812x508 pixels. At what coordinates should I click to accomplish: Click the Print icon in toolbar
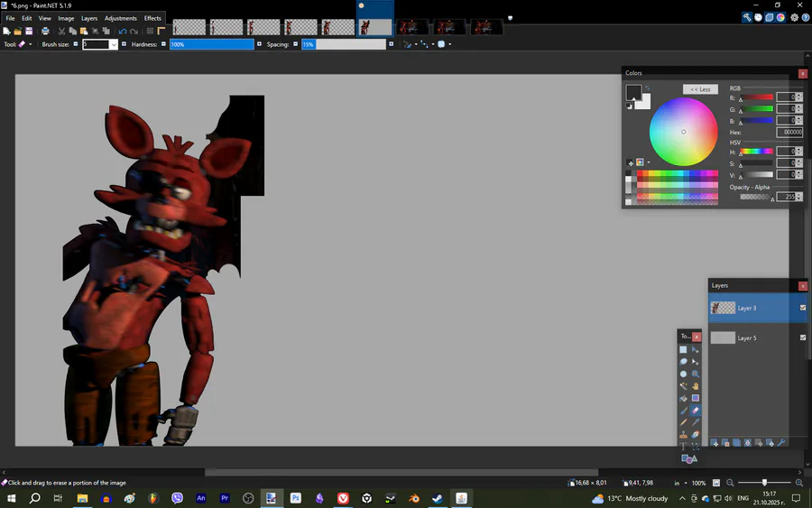click(46, 31)
